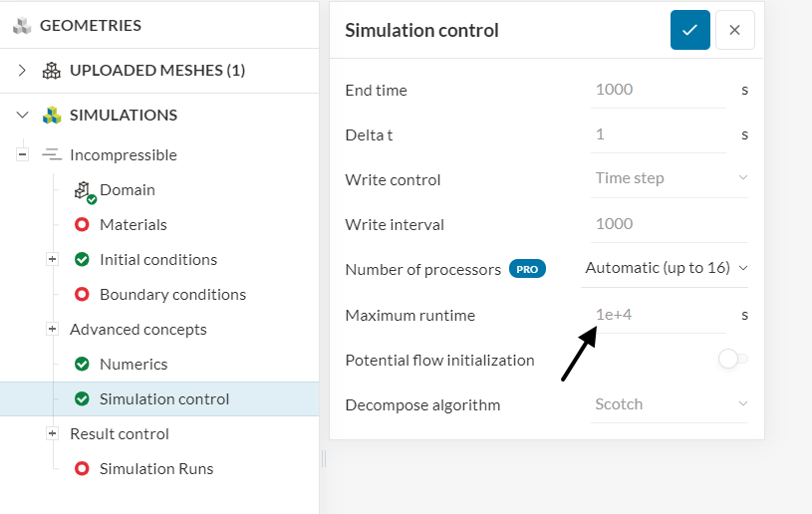Click the End time input field

(x=658, y=90)
